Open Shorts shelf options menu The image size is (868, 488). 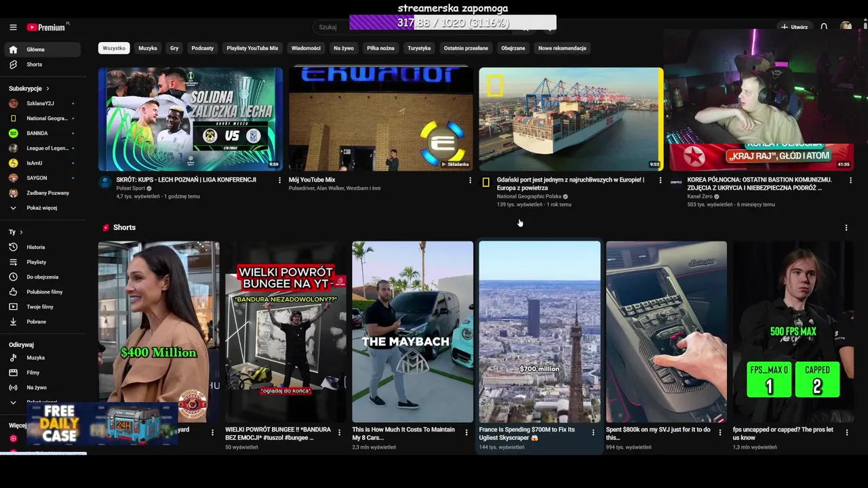click(x=846, y=228)
